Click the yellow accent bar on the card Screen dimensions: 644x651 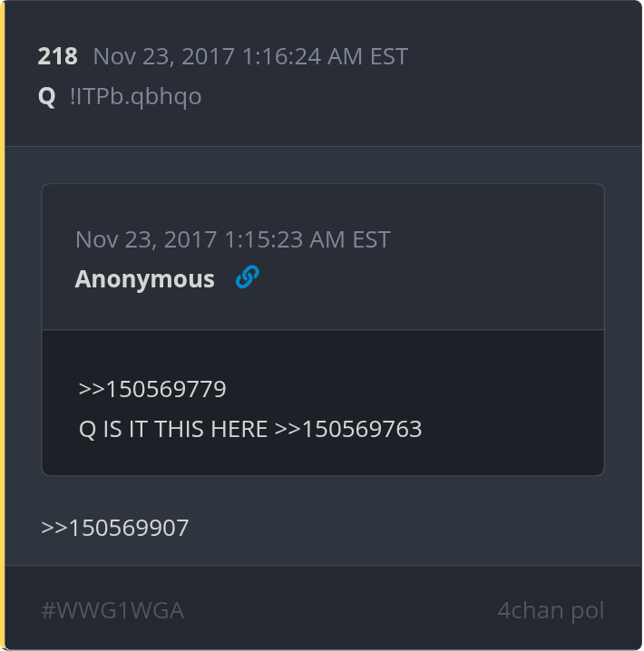[3, 325]
